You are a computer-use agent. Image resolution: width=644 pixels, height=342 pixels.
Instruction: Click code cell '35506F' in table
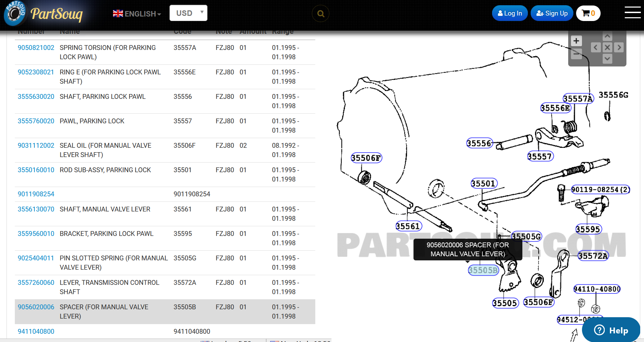[184, 145]
